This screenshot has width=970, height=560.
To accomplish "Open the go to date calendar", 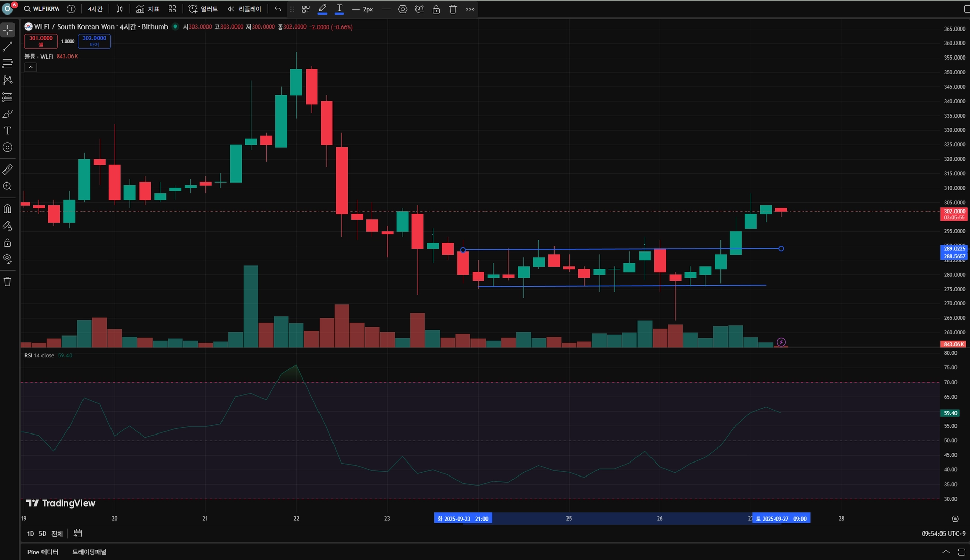I will (x=78, y=534).
